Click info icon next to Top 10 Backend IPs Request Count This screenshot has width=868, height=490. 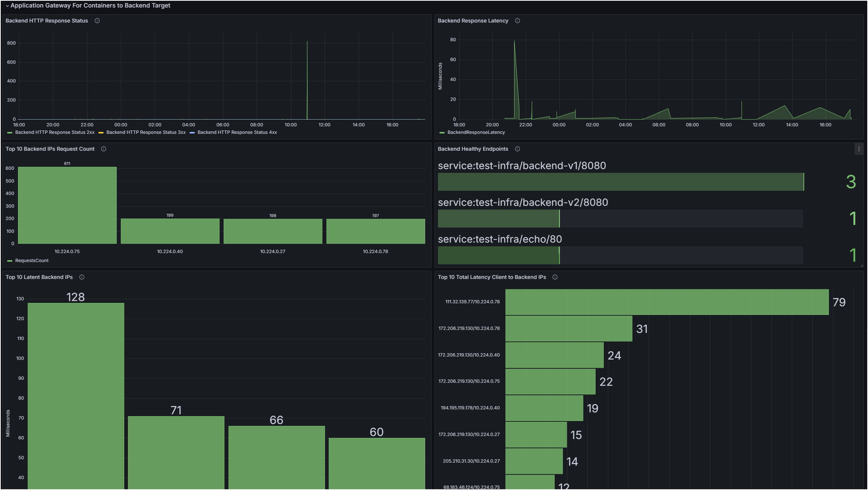point(104,149)
